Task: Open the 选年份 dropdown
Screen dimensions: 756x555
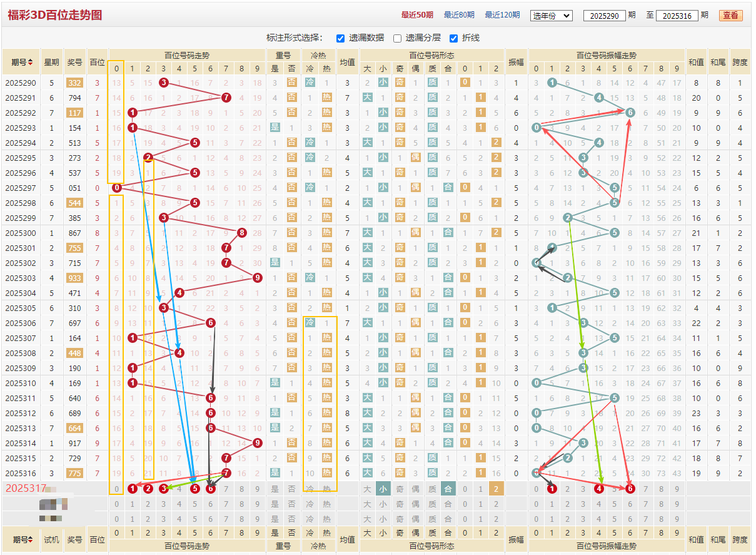Action: tap(551, 16)
